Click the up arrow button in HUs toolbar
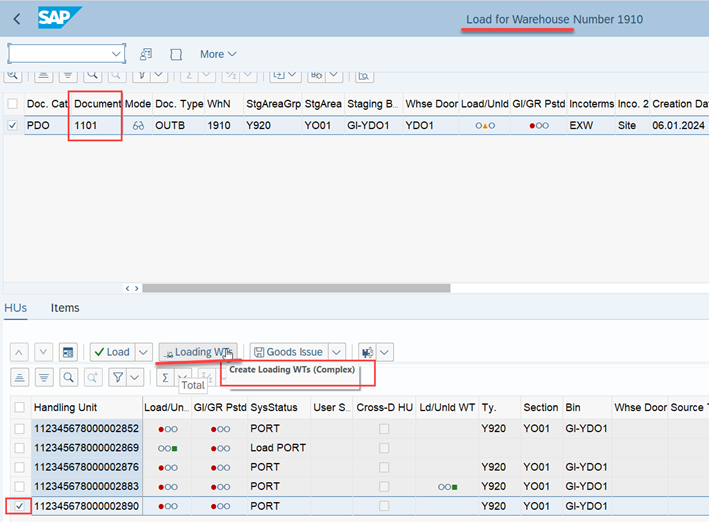The height and width of the screenshot is (522, 709). [x=19, y=352]
